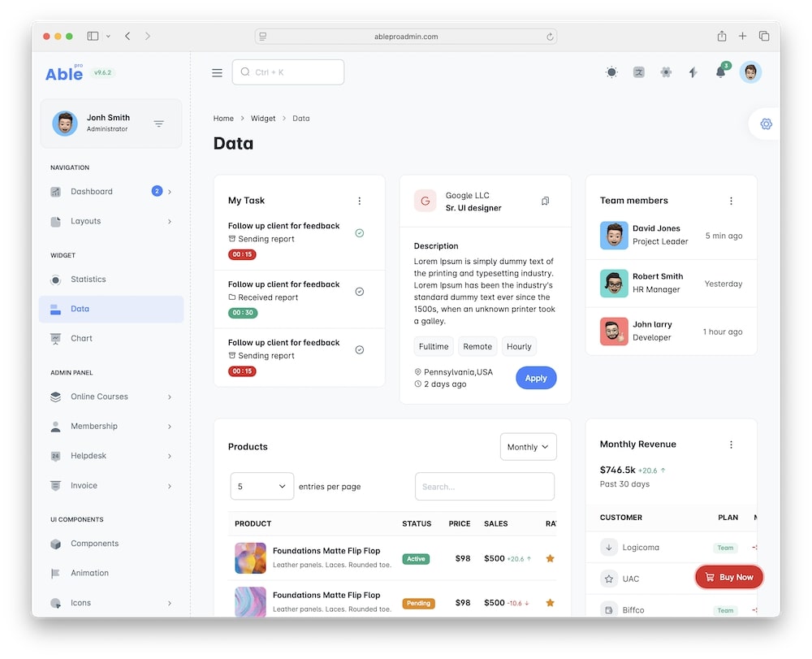812x659 pixels.
Task: Click the lightning bolt icon in header
Action: tap(693, 72)
